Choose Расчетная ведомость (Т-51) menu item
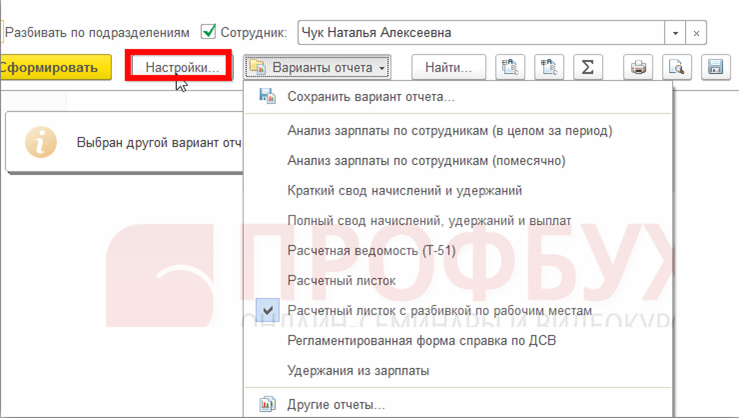 coord(371,251)
